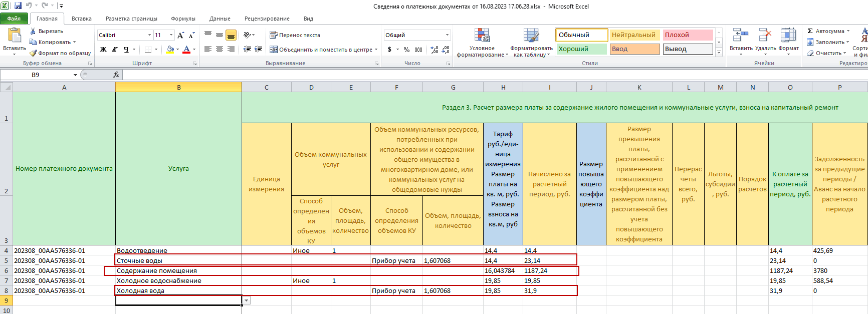The image size is (868, 314).
Task: Switch to the Рецензирование tab
Action: 267,19
